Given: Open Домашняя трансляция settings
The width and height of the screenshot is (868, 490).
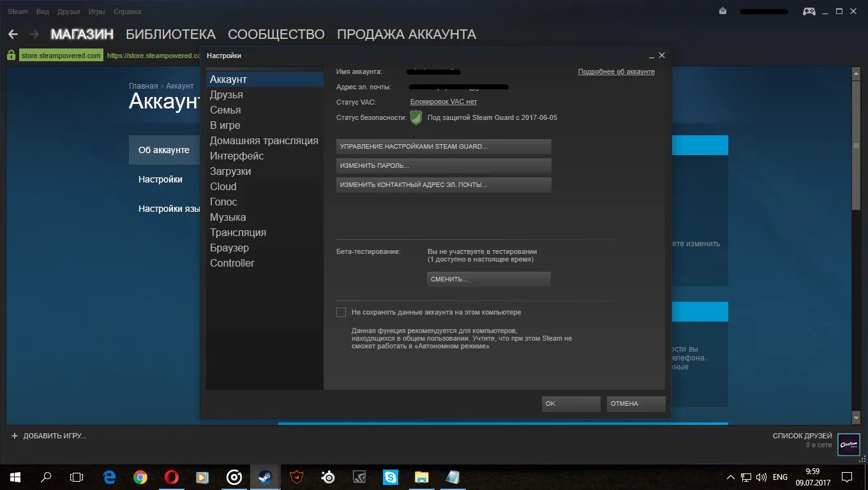Looking at the screenshot, I should click(x=265, y=140).
